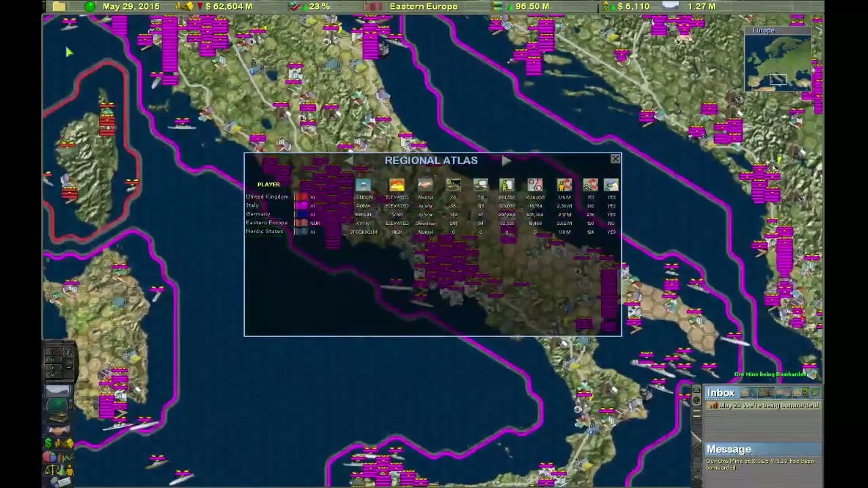868x488 pixels.
Task: Open the green radar globe panel
Action: point(58,406)
